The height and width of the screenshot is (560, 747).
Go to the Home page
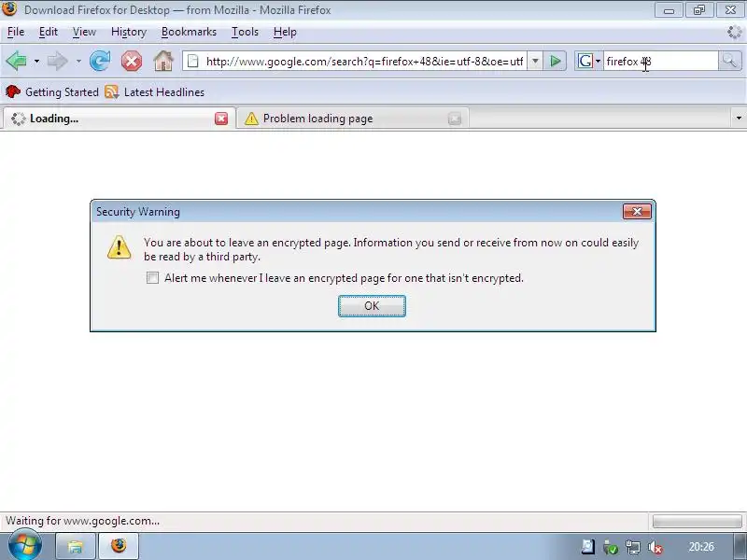pyautogui.click(x=162, y=61)
